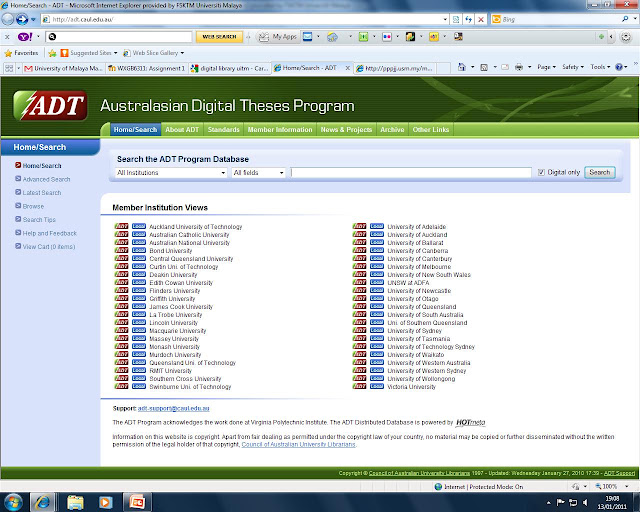Image resolution: width=640 pixels, height=512 pixels.
Task: Open Search Tips sidebar link
Action: coord(39,220)
